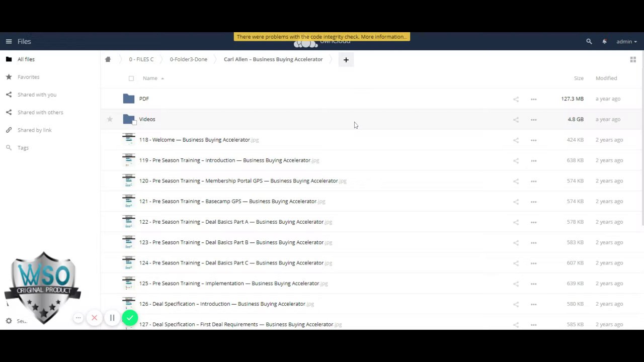Open '121 - Basecamp GPS' file
This screenshot has height=362, width=644.
pyautogui.click(x=232, y=202)
